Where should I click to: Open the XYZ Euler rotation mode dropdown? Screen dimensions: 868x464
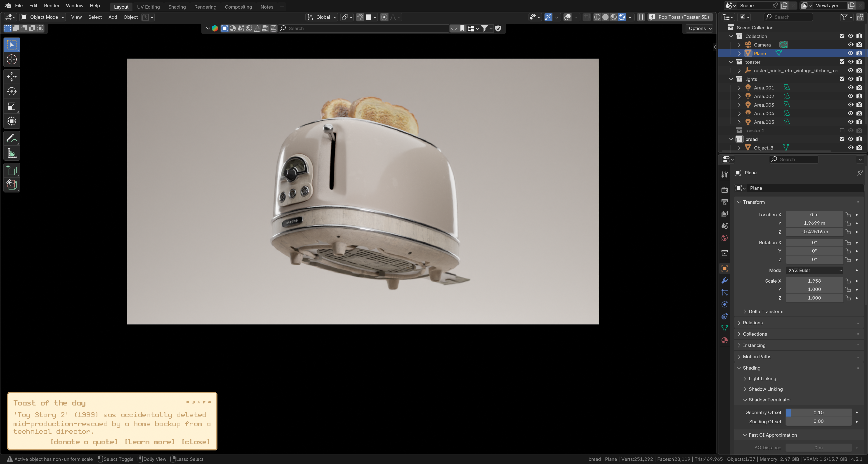(814, 270)
